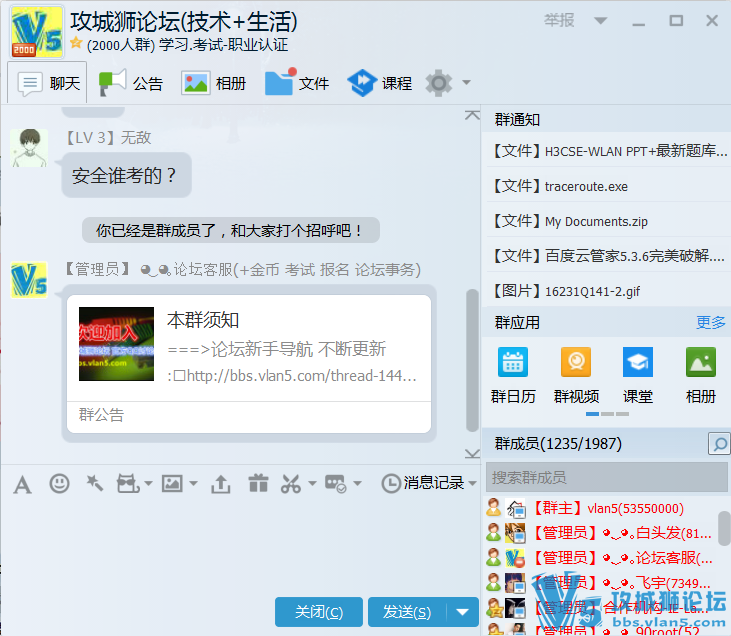
Task: Expand the 消息记录 dropdown arrow
Action: coord(472,484)
